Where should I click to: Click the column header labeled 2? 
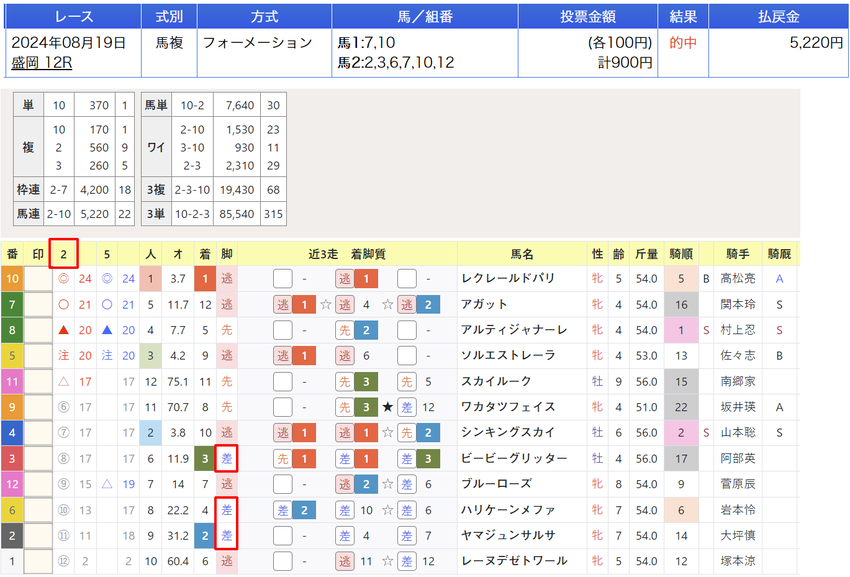coord(63,254)
